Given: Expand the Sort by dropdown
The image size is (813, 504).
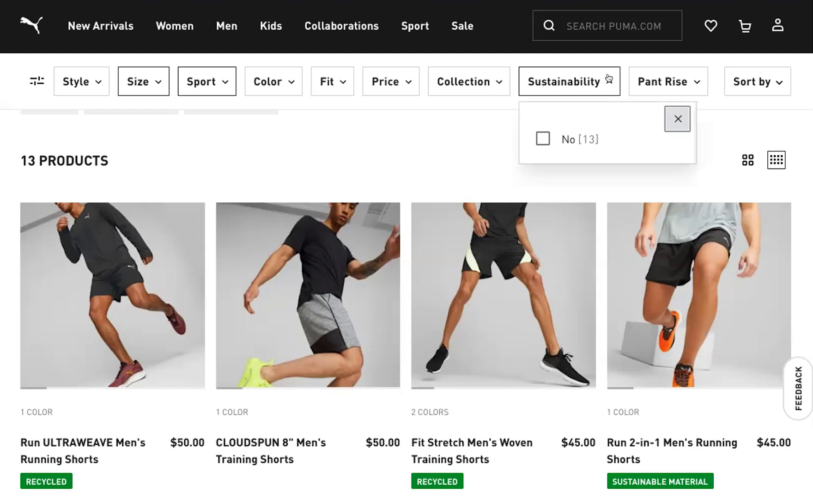Looking at the screenshot, I should click(757, 82).
